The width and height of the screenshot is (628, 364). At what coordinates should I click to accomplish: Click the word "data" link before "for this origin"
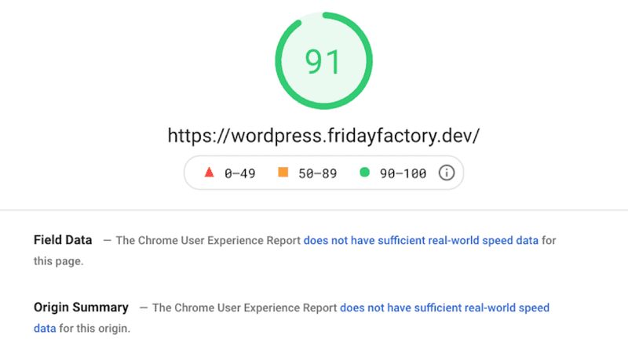pos(45,329)
